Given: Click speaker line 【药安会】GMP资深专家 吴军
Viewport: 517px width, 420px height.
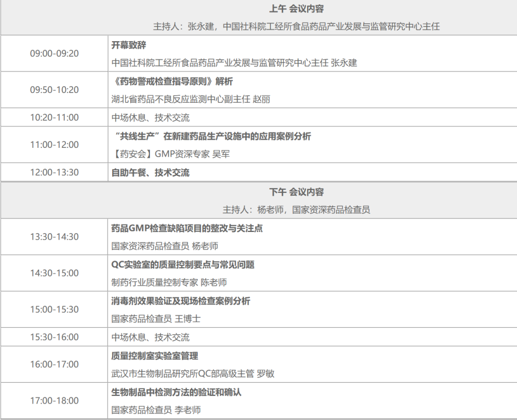Looking at the screenshot, I should (x=170, y=154).
